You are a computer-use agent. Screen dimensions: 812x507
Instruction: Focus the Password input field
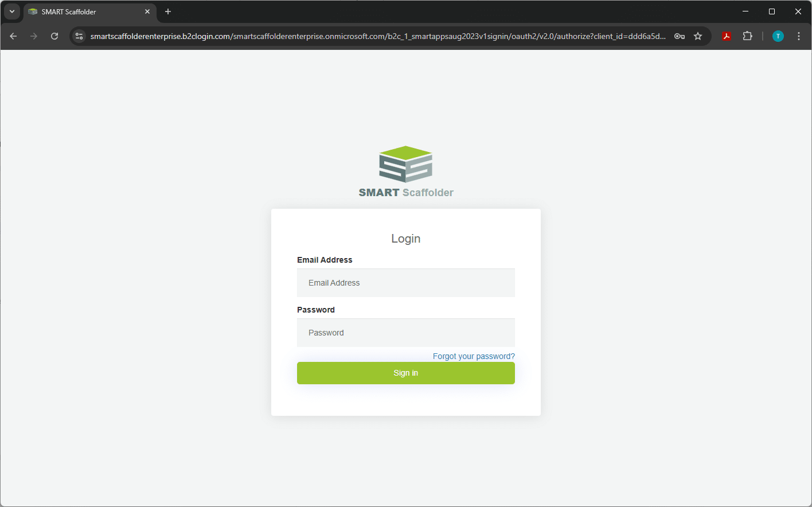(406, 333)
